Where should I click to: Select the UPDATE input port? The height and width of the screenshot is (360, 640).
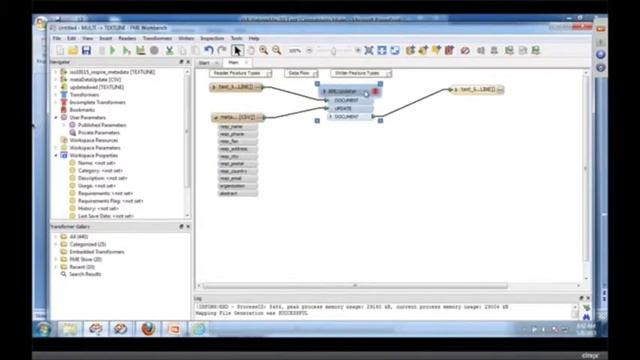(351, 109)
